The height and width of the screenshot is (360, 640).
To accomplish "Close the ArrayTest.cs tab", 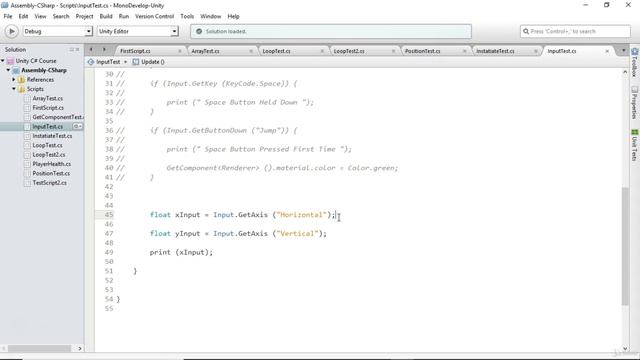I will [251, 51].
